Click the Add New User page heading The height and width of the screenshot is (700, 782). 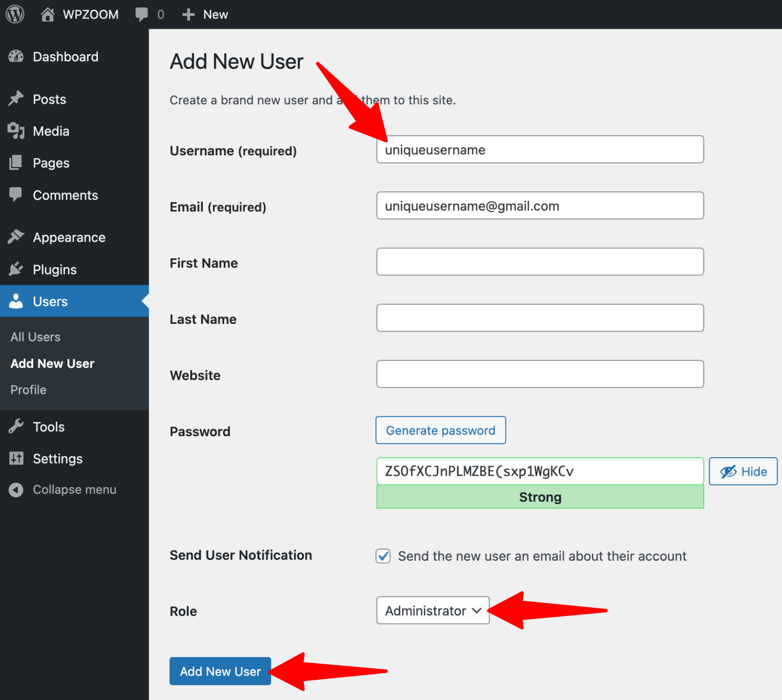237,62
